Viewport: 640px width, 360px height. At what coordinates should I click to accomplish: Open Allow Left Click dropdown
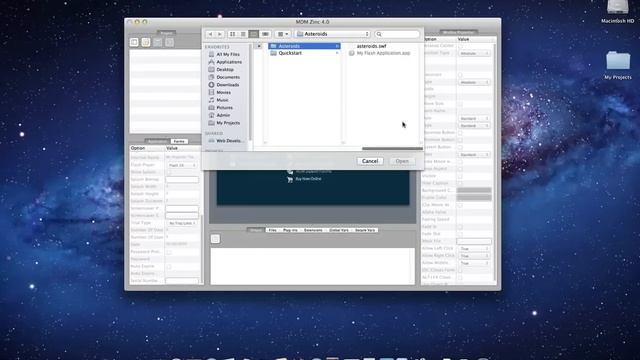click(x=474, y=249)
